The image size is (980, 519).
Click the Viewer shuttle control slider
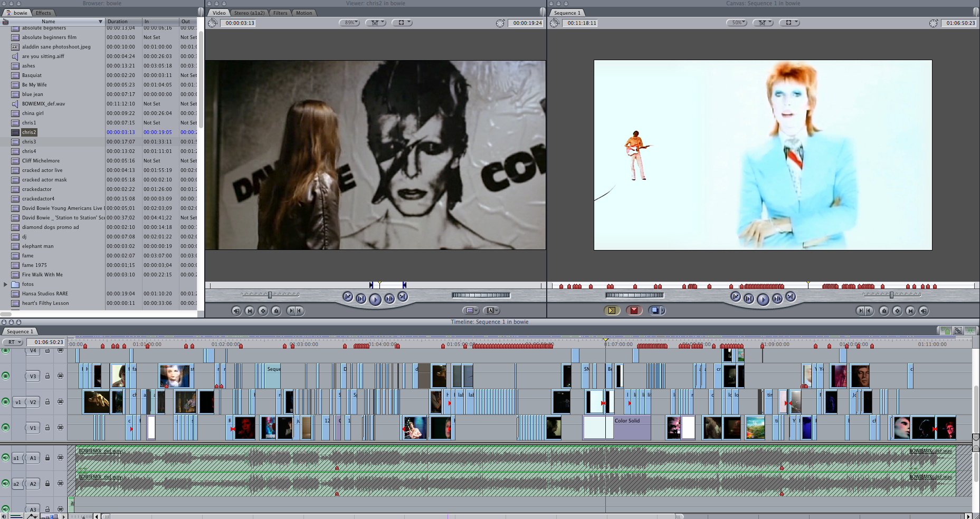[x=270, y=295]
